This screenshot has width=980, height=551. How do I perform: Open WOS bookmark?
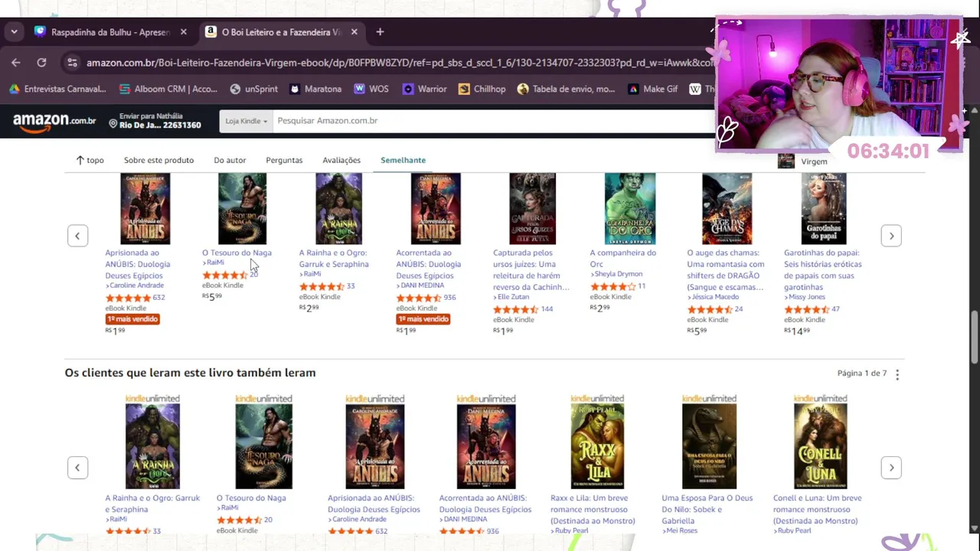coord(371,89)
